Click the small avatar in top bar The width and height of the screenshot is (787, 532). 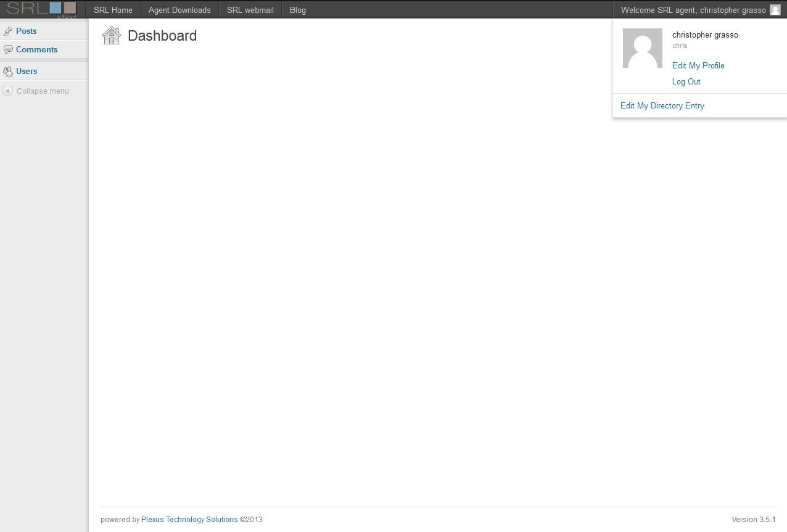click(775, 10)
